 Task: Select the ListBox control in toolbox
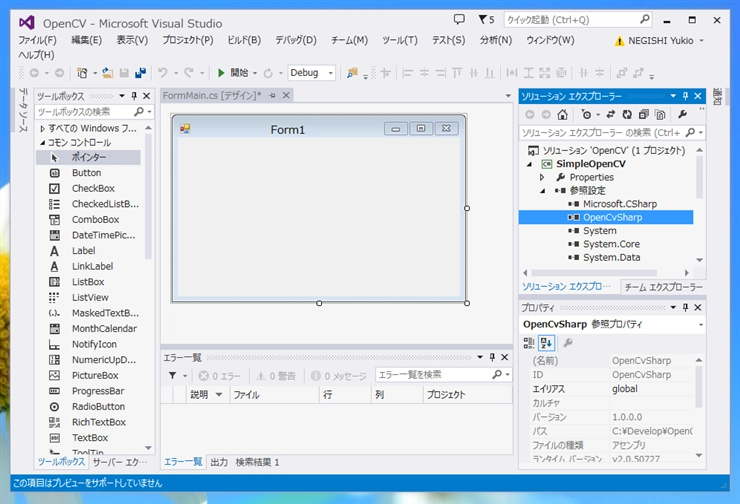click(88, 282)
